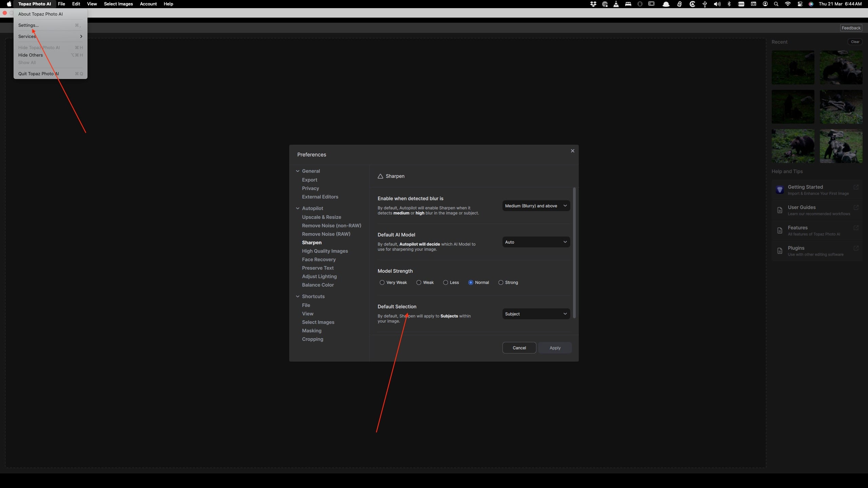The image size is (868, 488).
Task: Click the Preferences panel vertical scrollbar
Action: pos(574,253)
